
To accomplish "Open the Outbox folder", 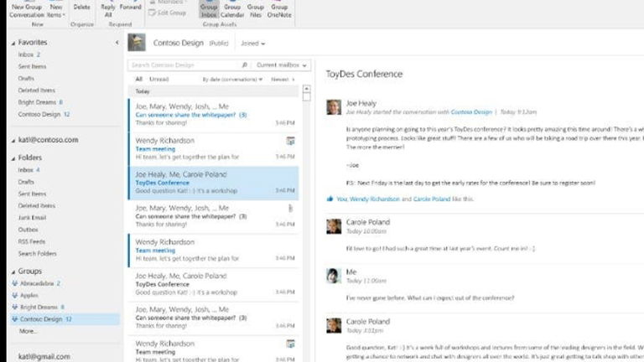I will point(28,230).
